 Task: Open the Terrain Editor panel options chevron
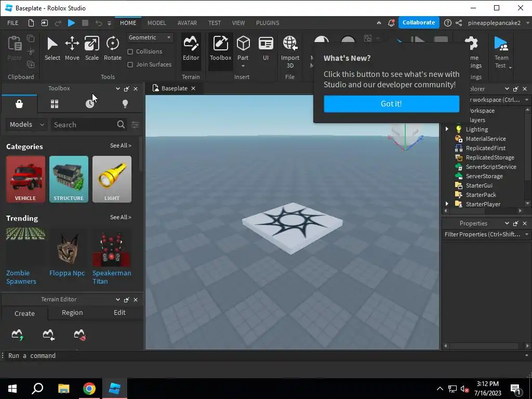(x=118, y=300)
